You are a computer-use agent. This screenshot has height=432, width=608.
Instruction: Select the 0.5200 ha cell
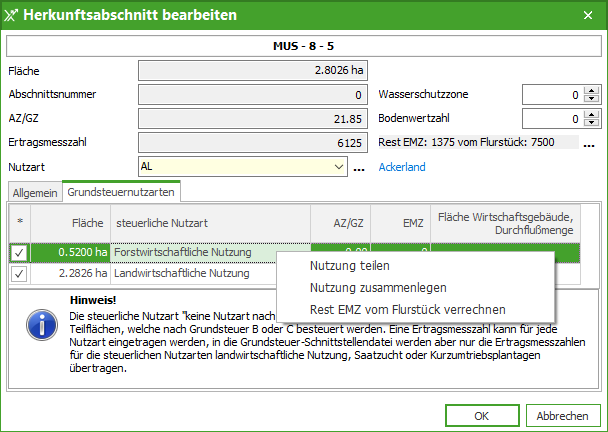click(x=71, y=253)
